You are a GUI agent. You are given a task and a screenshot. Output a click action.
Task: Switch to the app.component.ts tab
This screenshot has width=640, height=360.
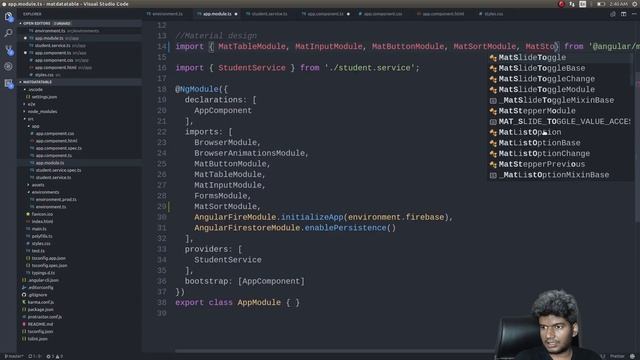(325, 14)
